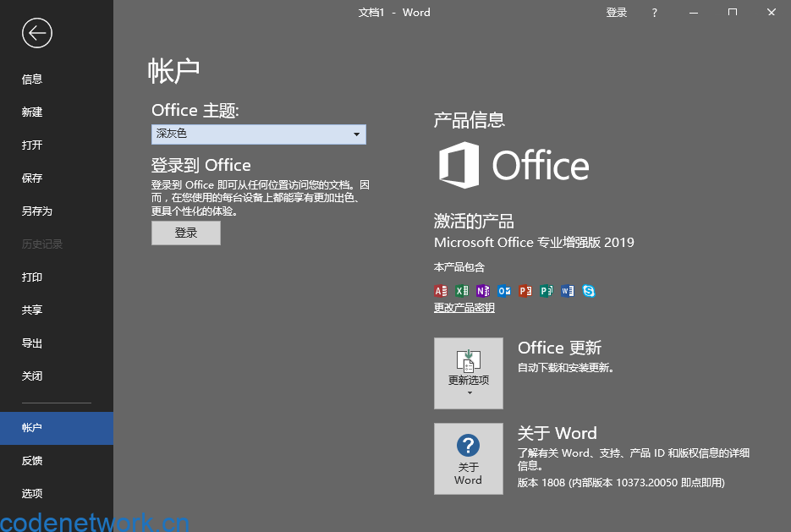This screenshot has height=532, width=791.
Task: Click the 登录 sign-in button
Action: point(185,233)
